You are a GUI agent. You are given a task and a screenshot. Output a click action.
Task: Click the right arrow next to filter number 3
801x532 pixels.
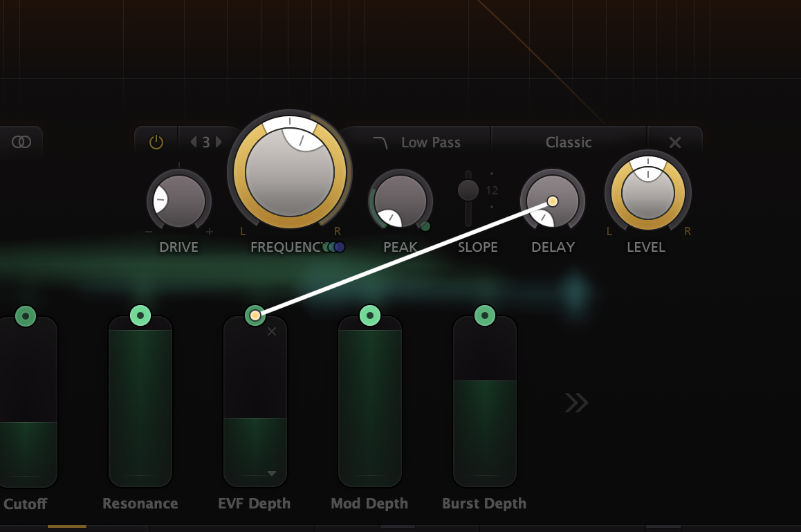[219, 141]
